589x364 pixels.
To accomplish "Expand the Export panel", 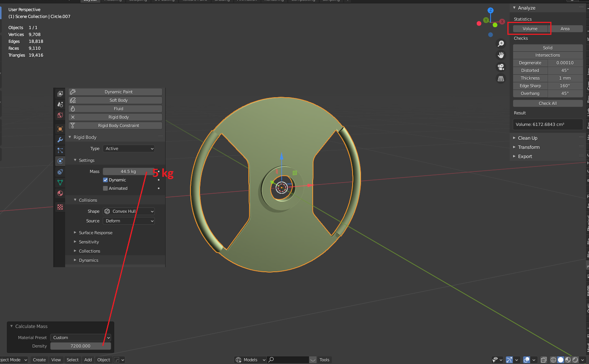I will (x=525, y=157).
